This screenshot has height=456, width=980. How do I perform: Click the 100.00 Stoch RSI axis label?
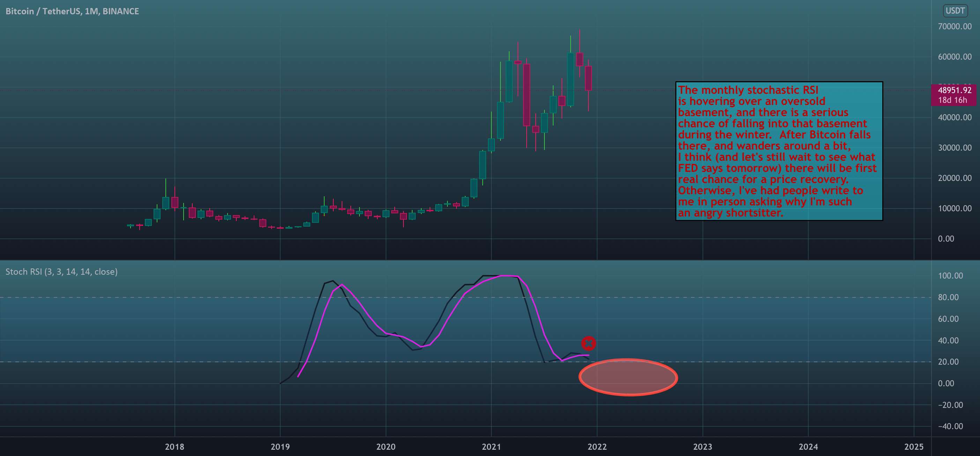tap(950, 276)
